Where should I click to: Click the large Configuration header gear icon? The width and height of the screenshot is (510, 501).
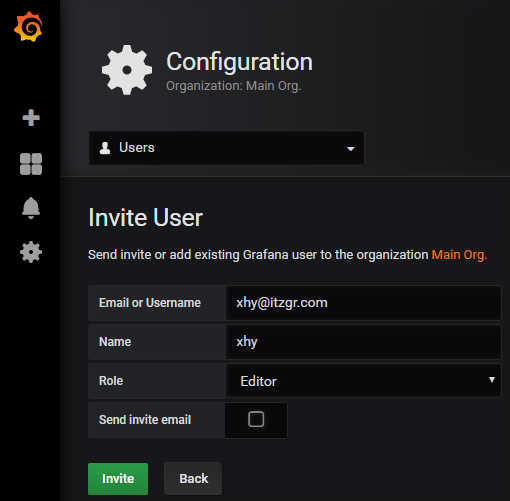coord(127,70)
